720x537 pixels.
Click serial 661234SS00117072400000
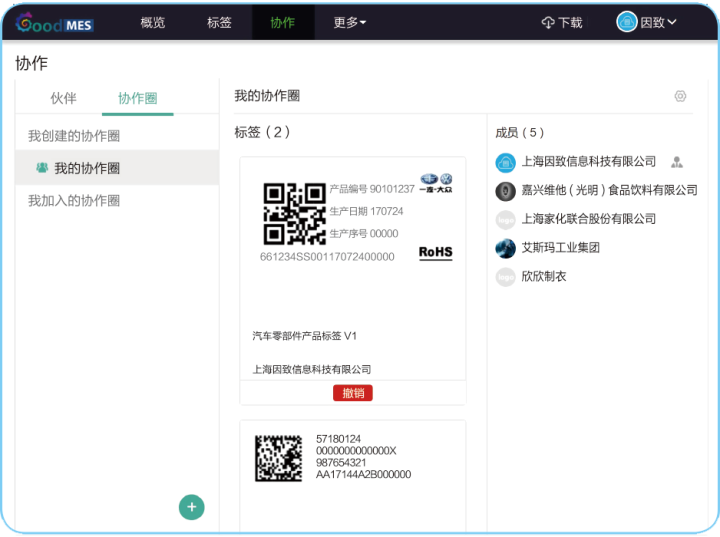click(x=327, y=257)
